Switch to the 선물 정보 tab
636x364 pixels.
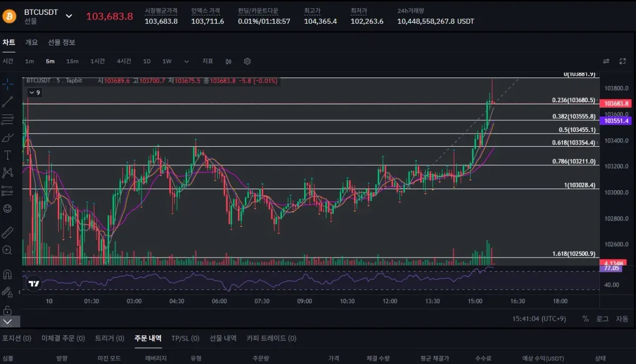(x=61, y=42)
